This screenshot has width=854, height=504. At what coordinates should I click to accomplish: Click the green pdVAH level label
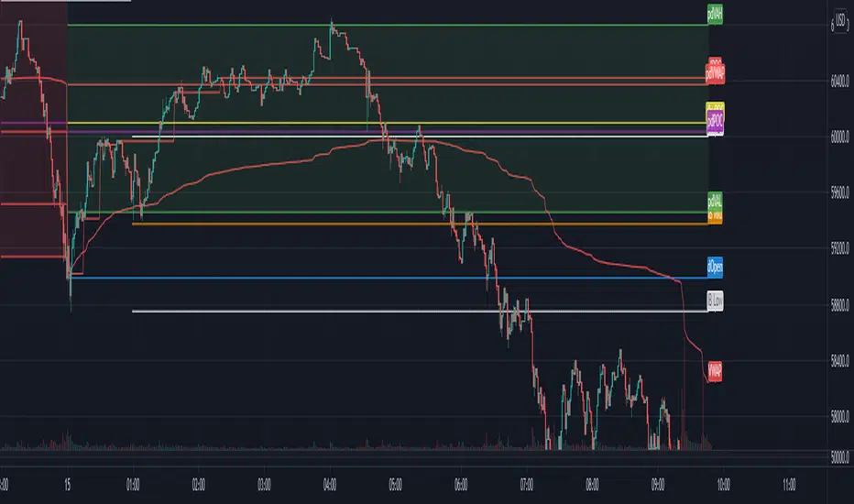[715, 14]
